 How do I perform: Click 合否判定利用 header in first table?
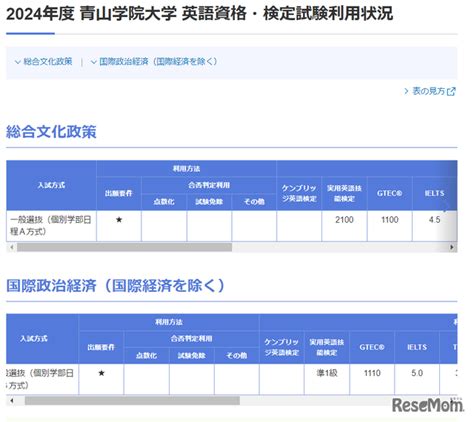click(209, 185)
